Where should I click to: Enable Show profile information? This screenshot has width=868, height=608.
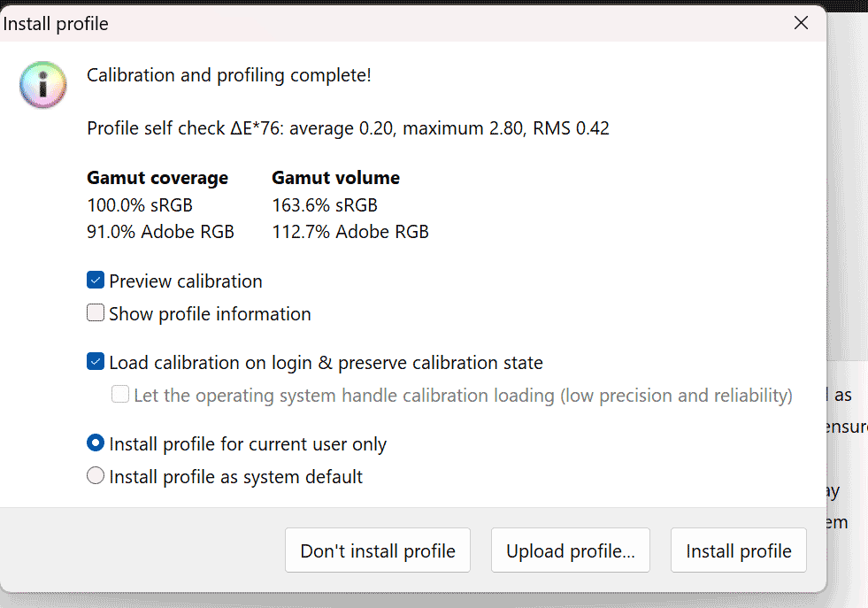click(96, 313)
